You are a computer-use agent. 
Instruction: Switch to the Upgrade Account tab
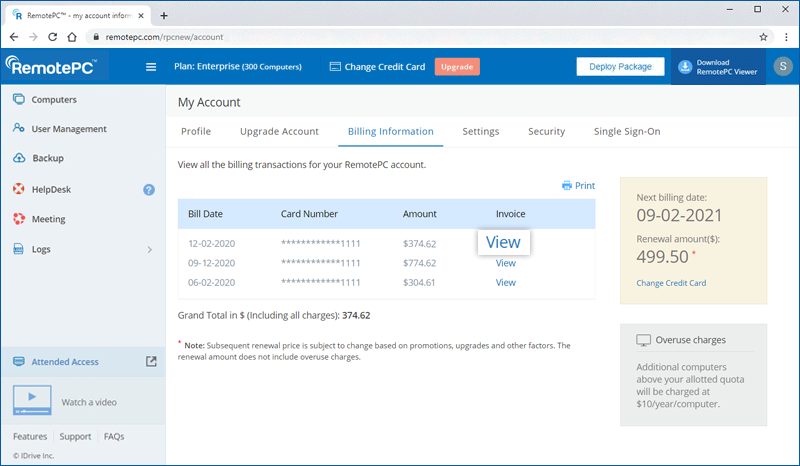(279, 131)
